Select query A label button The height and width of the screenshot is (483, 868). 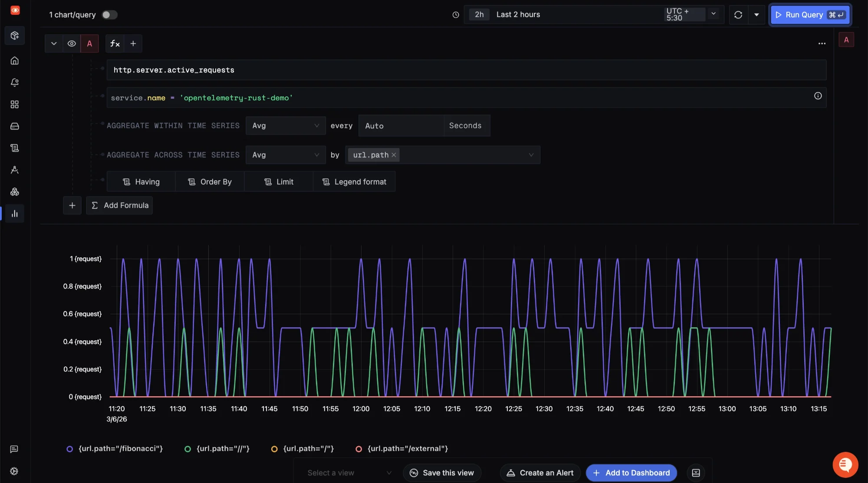click(90, 43)
